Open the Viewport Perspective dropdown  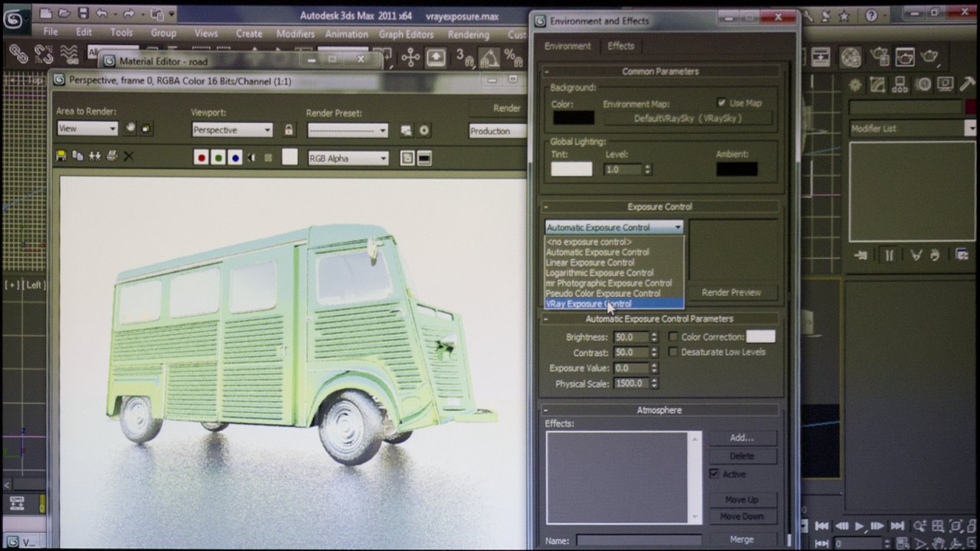tap(232, 130)
